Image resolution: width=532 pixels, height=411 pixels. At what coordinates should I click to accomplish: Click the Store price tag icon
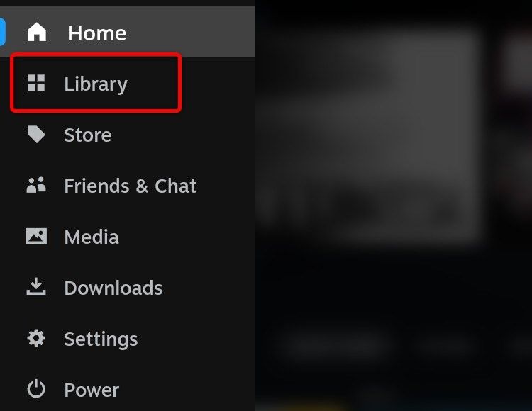[x=36, y=134]
